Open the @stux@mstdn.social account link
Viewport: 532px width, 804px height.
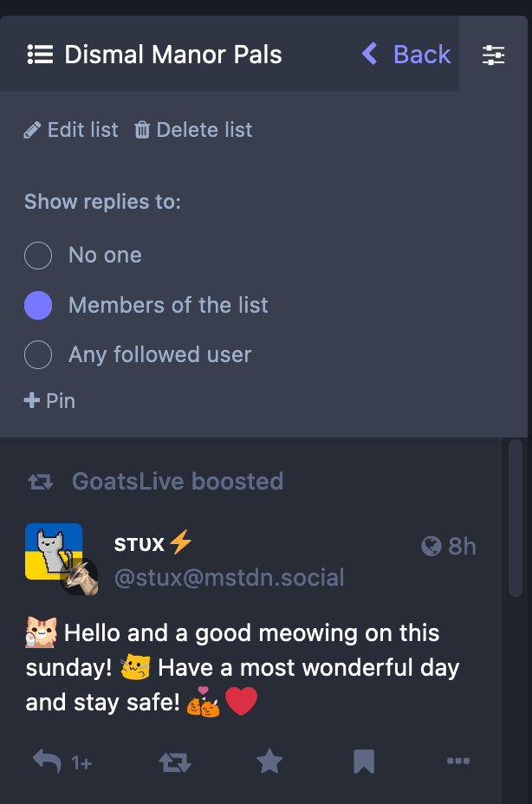pos(229,577)
